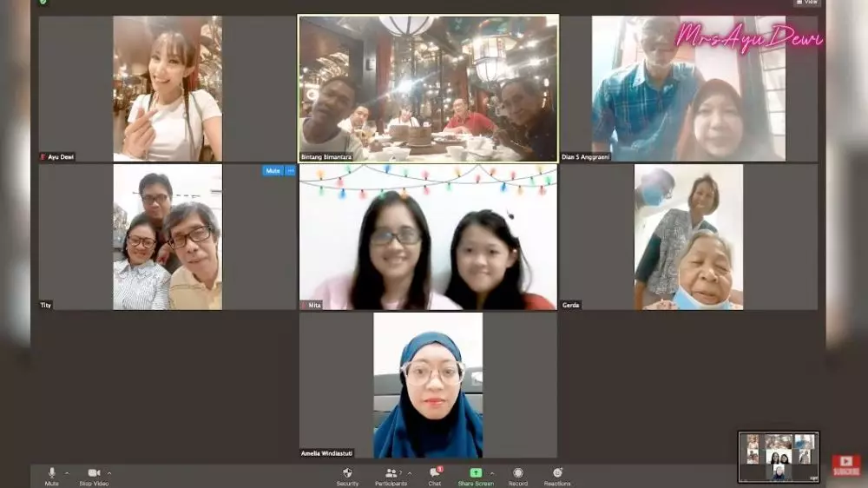The image size is (868, 488).
Task: Click the YouTube Subscribe button
Action: (846, 465)
